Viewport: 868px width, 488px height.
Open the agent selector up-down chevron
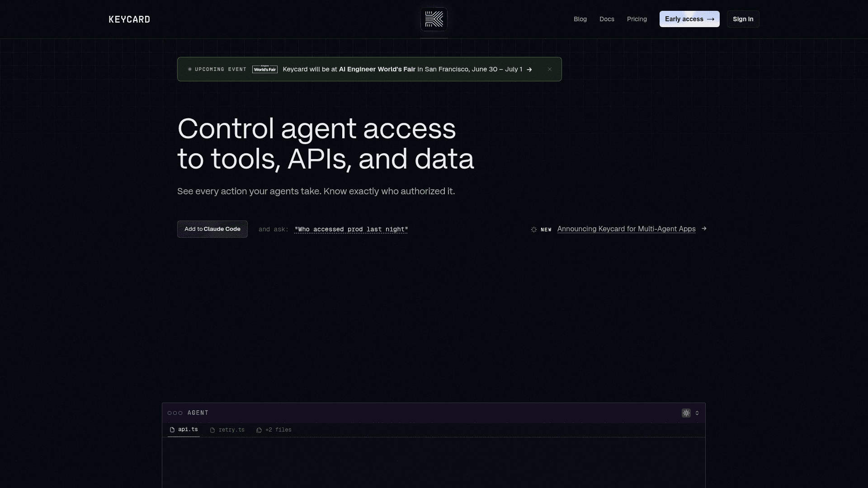tap(697, 413)
